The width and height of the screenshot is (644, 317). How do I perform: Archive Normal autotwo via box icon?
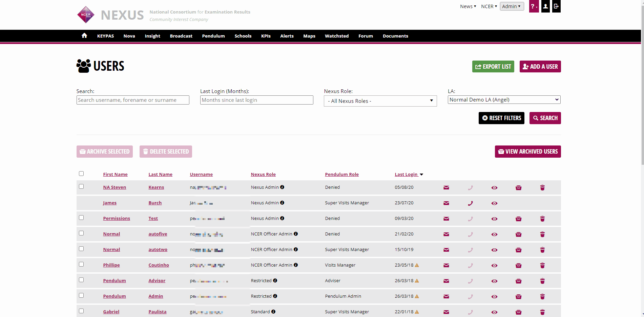[x=518, y=250]
